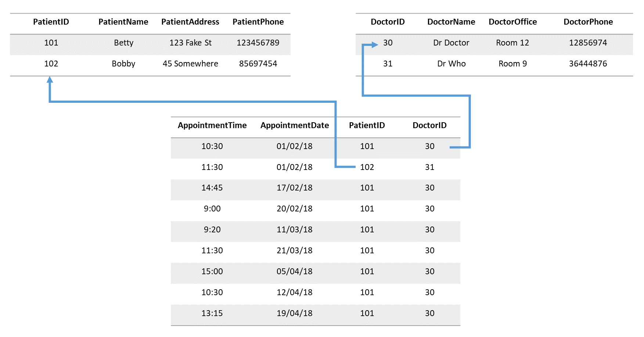Screen dimensions: 644x337
Task: Select DoctorID header in the appointment table
Action: pos(430,126)
